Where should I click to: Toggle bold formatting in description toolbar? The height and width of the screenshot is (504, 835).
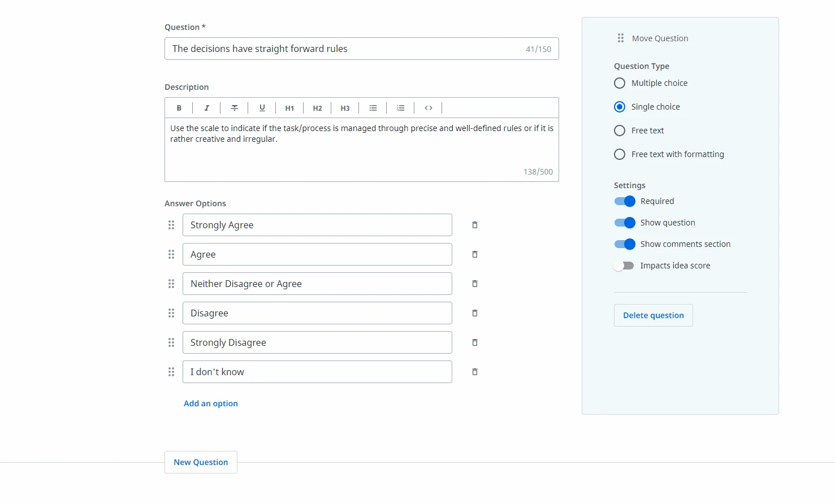pos(179,108)
